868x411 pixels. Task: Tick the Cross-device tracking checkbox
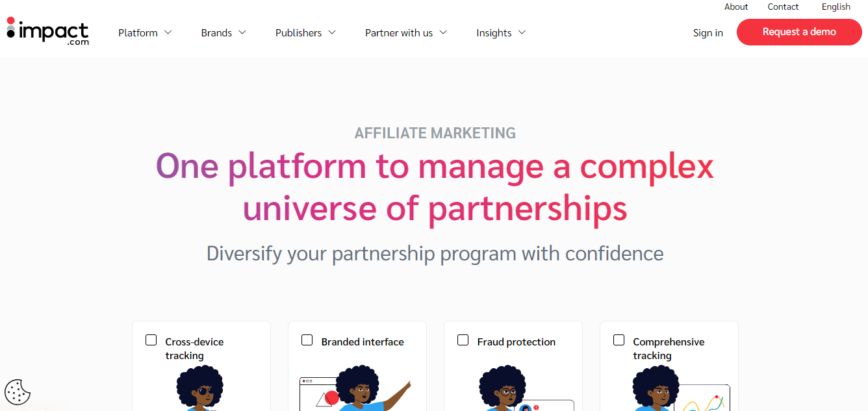(x=151, y=340)
